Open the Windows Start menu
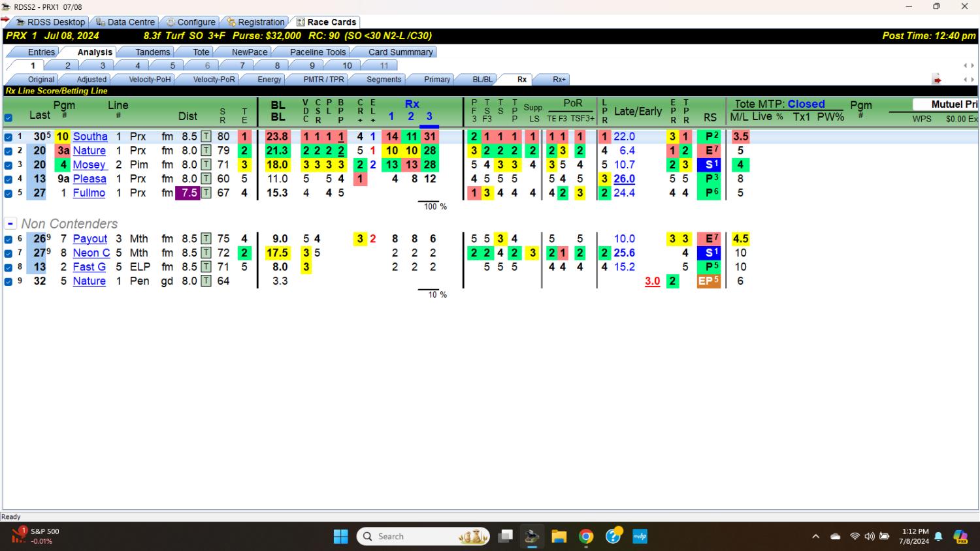 pos(341,537)
